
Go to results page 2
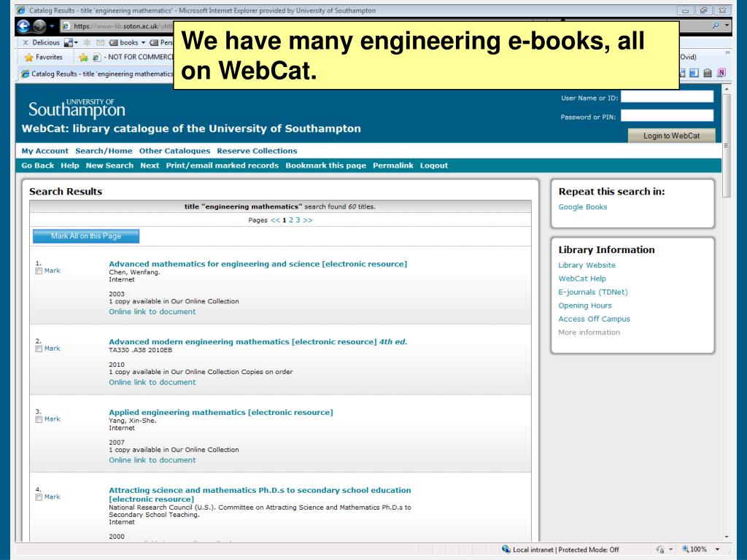coord(291,220)
